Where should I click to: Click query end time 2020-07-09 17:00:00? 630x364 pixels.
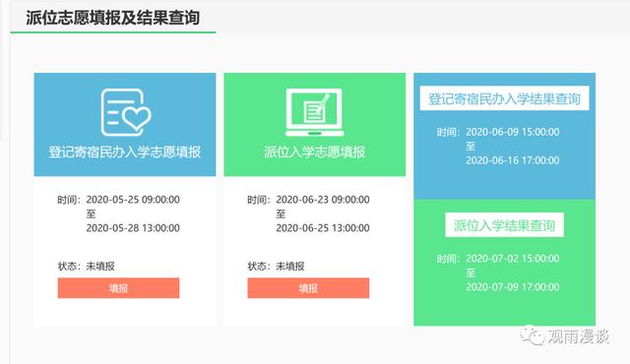click(x=512, y=287)
